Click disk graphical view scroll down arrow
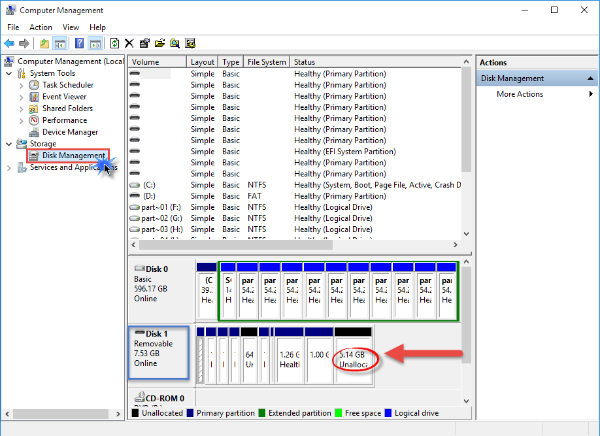The height and width of the screenshot is (436, 600). coord(466,401)
